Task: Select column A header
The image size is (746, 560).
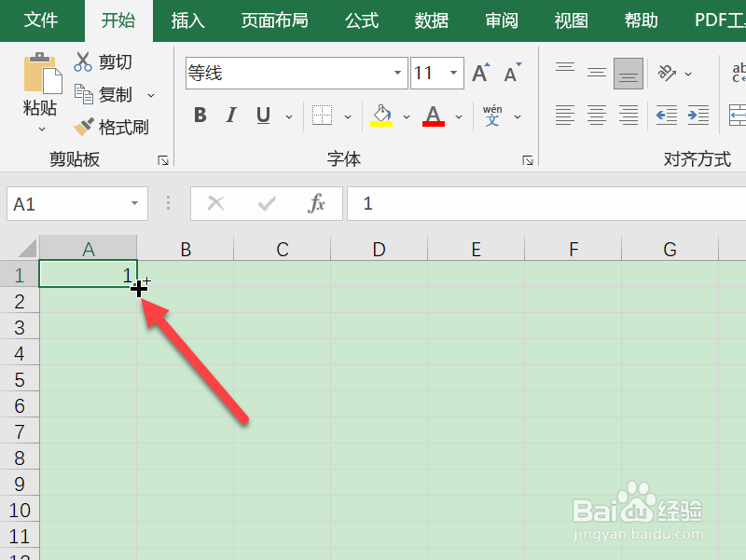Action: tap(89, 248)
